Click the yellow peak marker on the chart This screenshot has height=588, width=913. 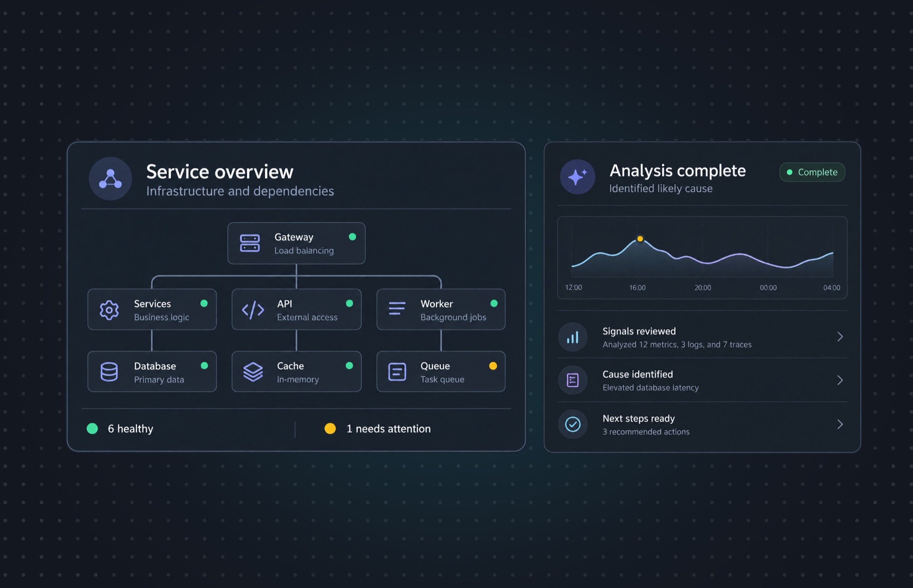click(x=640, y=239)
